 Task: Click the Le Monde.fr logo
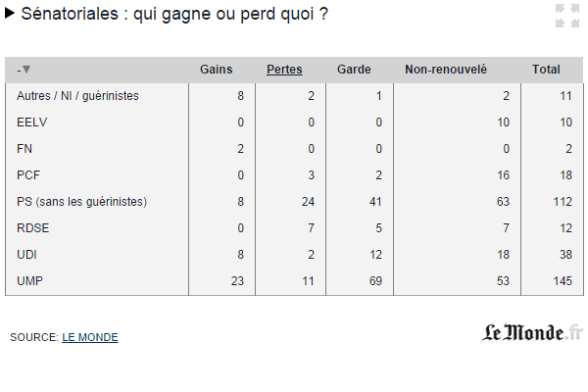coord(532,332)
